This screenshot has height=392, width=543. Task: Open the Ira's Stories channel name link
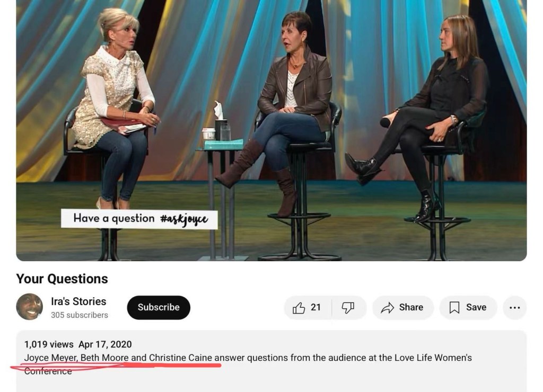78,301
